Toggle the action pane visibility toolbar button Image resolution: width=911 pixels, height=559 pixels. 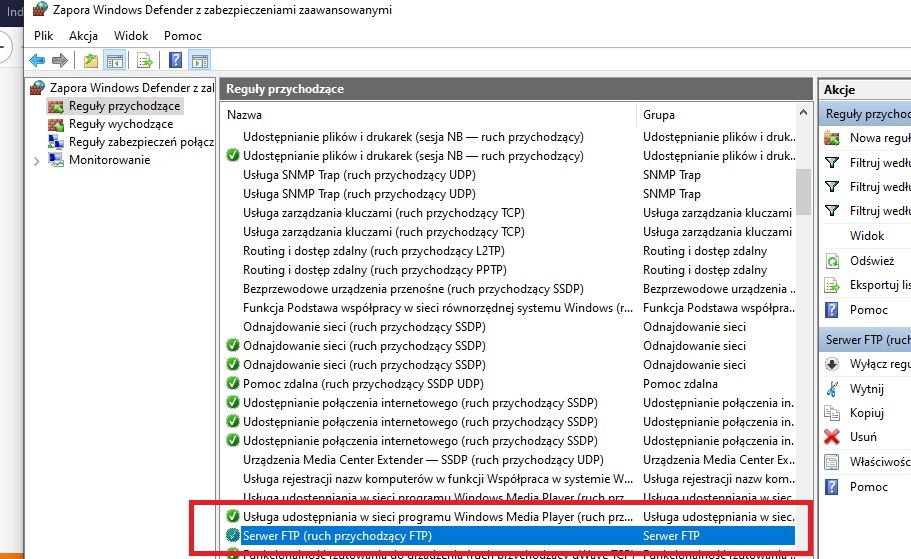200,61
